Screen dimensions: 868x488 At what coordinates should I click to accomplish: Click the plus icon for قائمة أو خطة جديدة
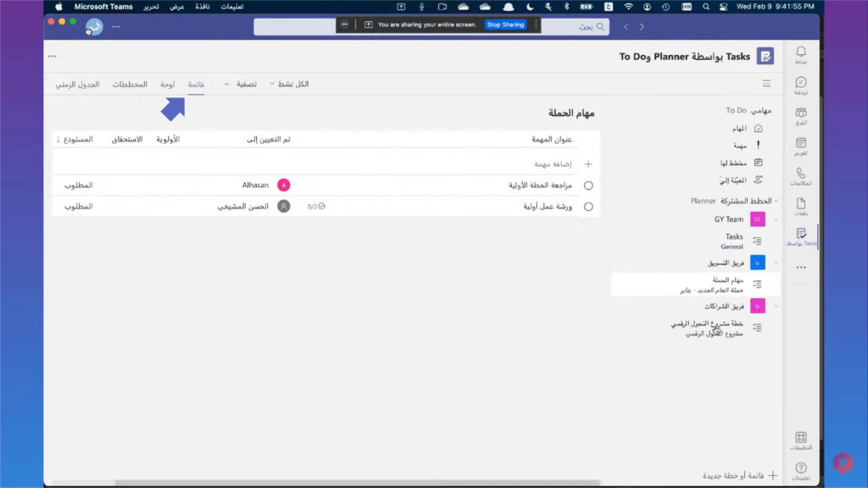click(773, 476)
